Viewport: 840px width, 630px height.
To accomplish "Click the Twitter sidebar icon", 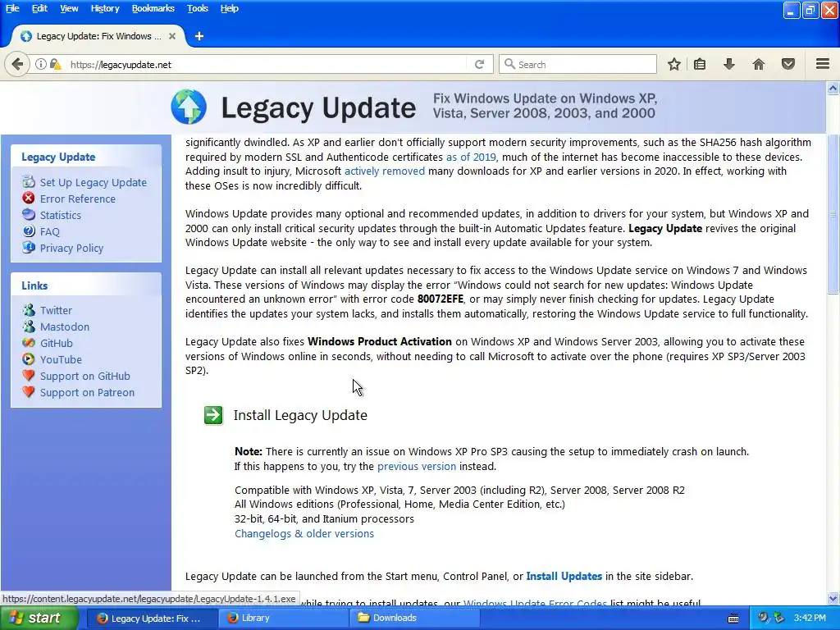I will pyautogui.click(x=29, y=309).
